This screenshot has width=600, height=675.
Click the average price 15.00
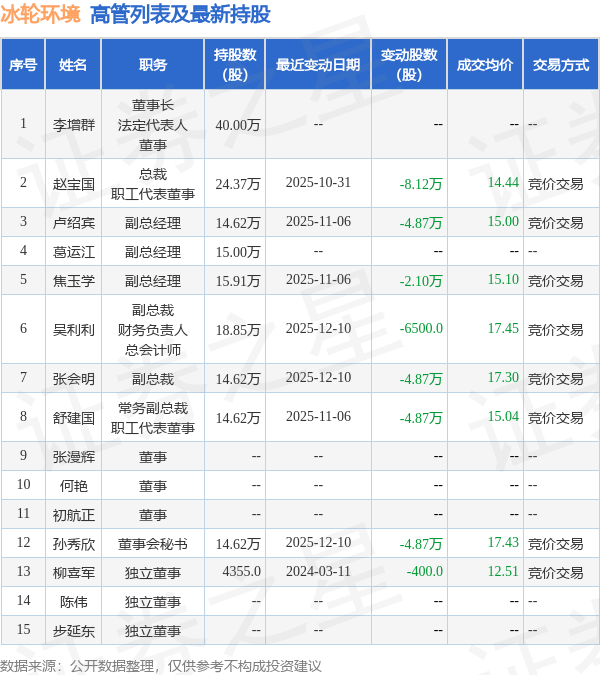point(503,221)
